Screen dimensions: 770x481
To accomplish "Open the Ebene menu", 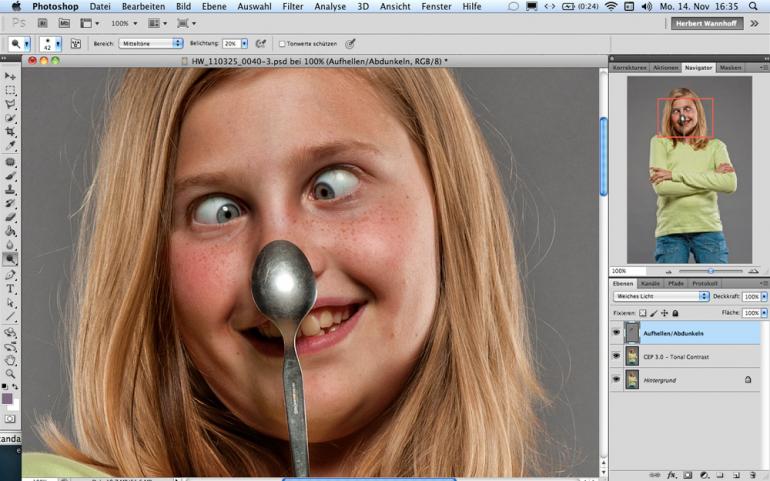I will point(214,6).
